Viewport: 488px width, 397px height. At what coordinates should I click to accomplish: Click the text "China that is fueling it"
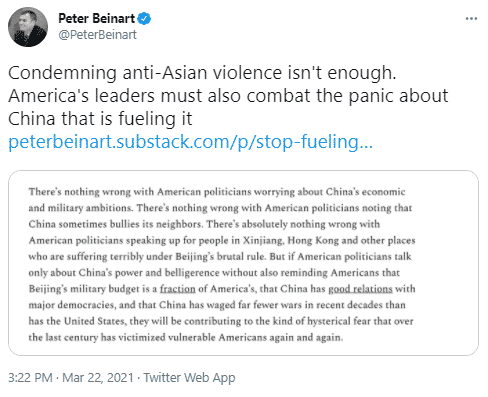100,119
